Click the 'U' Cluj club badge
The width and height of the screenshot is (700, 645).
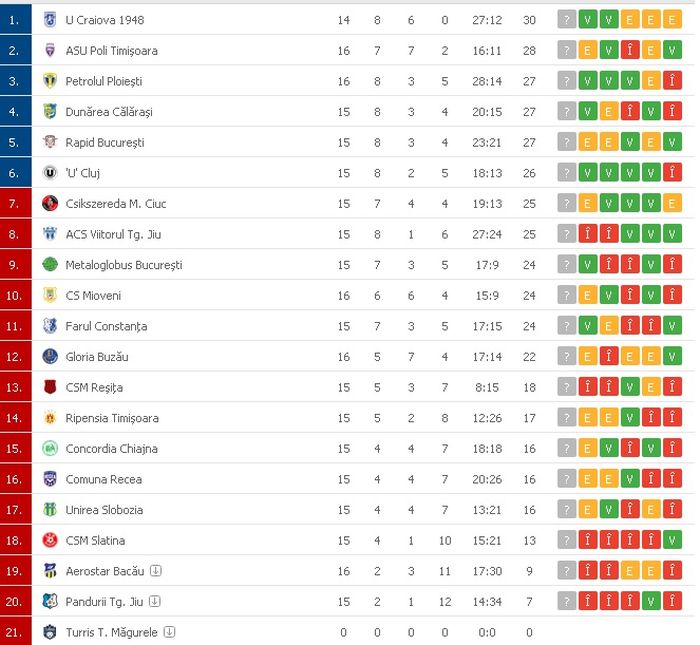(50, 173)
